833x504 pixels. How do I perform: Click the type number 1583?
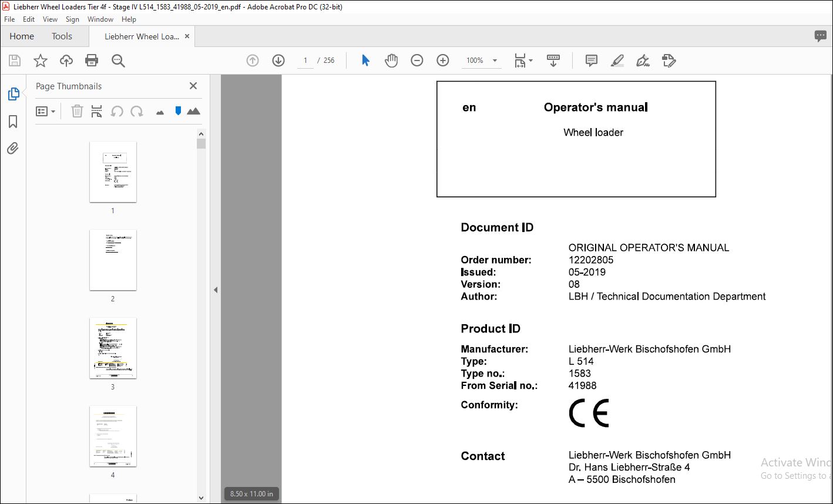[580, 373]
